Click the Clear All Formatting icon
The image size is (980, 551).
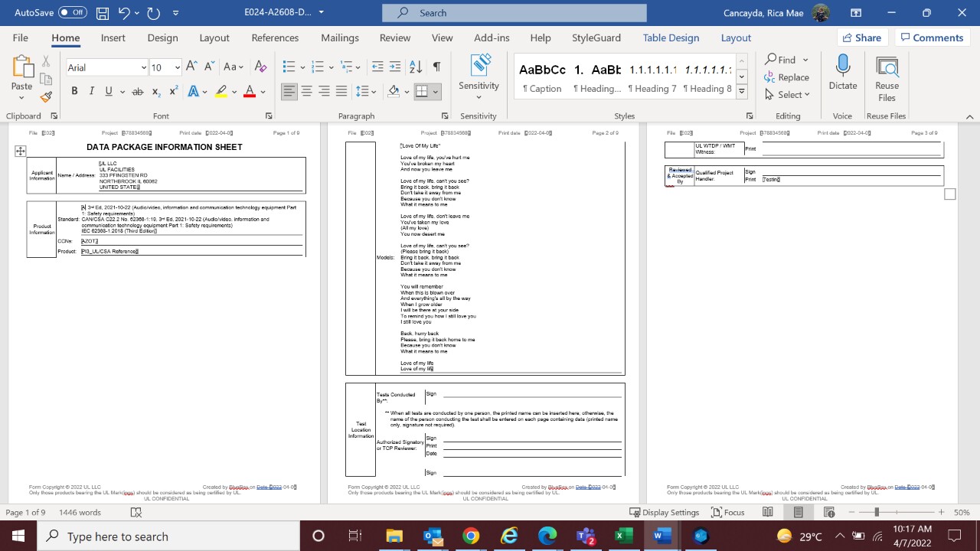pyautogui.click(x=260, y=67)
